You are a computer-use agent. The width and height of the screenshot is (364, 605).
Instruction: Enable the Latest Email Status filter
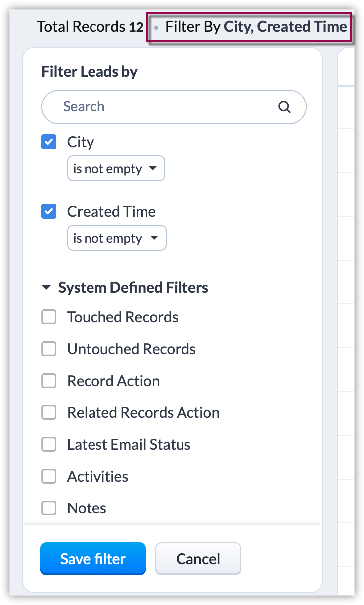click(49, 445)
